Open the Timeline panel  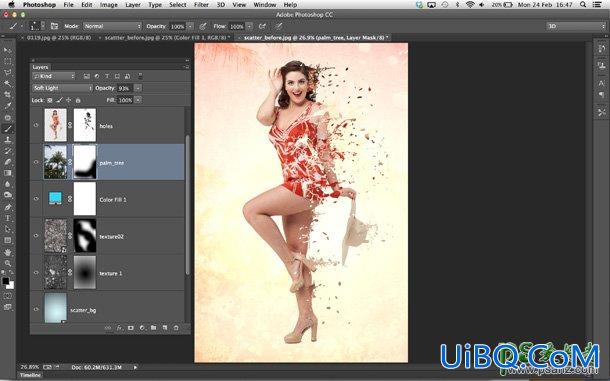click(x=30, y=375)
